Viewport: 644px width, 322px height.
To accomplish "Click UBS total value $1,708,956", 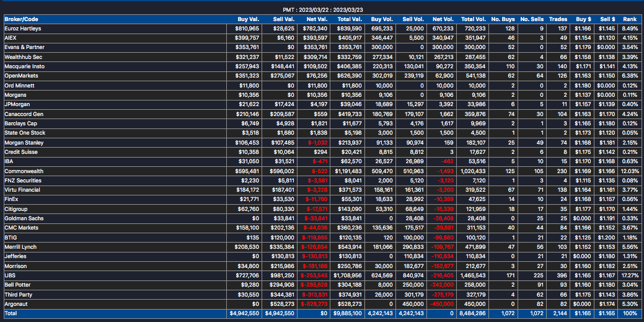I will coord(348,275).
